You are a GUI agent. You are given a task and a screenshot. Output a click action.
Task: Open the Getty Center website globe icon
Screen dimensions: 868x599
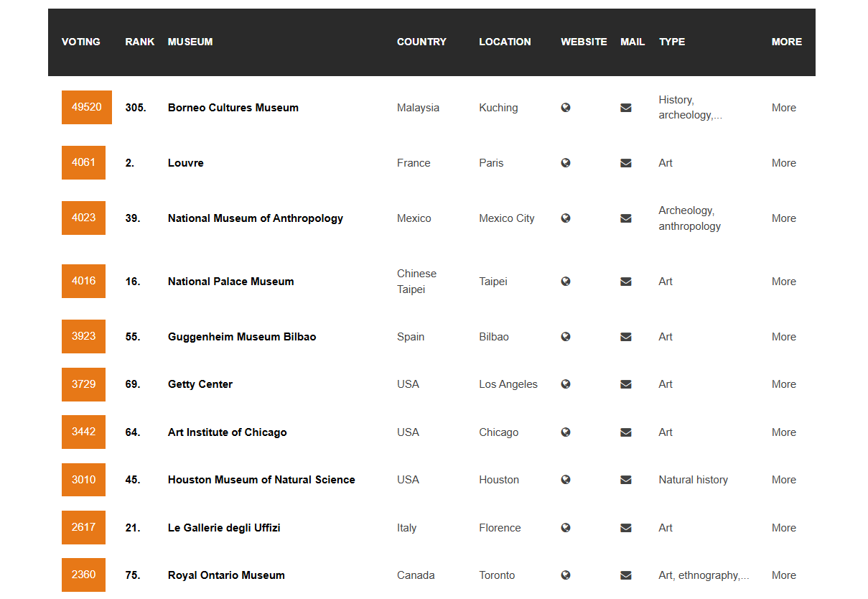(566, 384)
